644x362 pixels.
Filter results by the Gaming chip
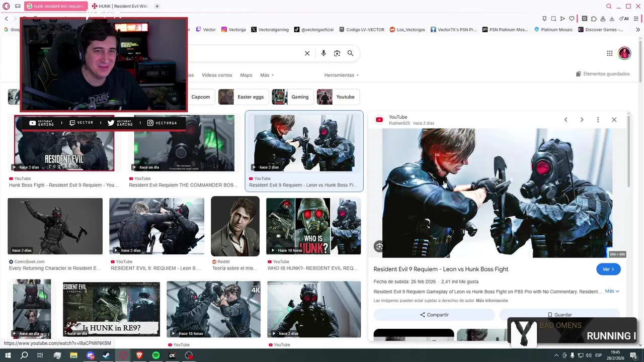[293, 97]
